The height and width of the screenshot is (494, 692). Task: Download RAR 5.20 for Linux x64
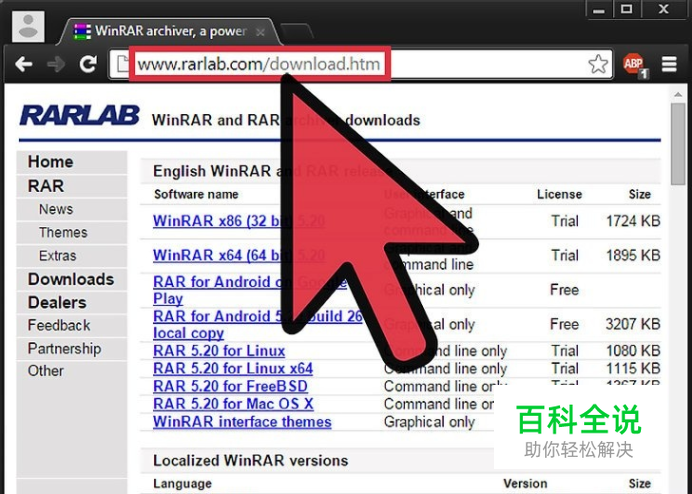tap(233, 369)
